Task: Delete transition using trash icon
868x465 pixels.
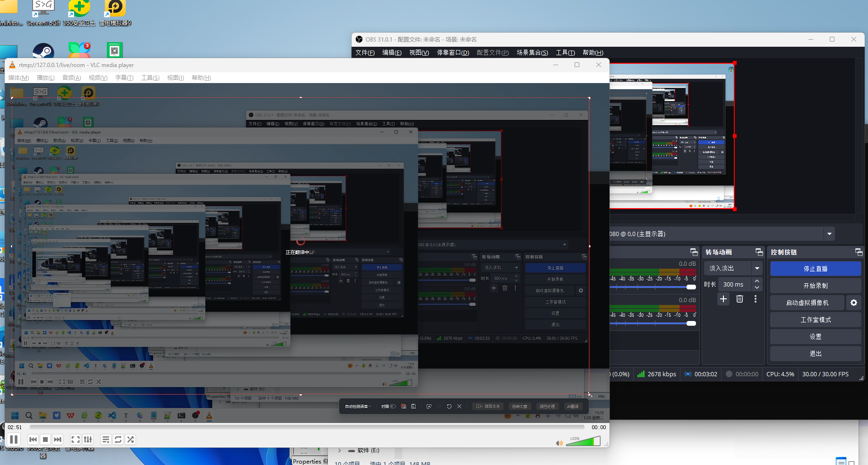Action: (739, 299)
